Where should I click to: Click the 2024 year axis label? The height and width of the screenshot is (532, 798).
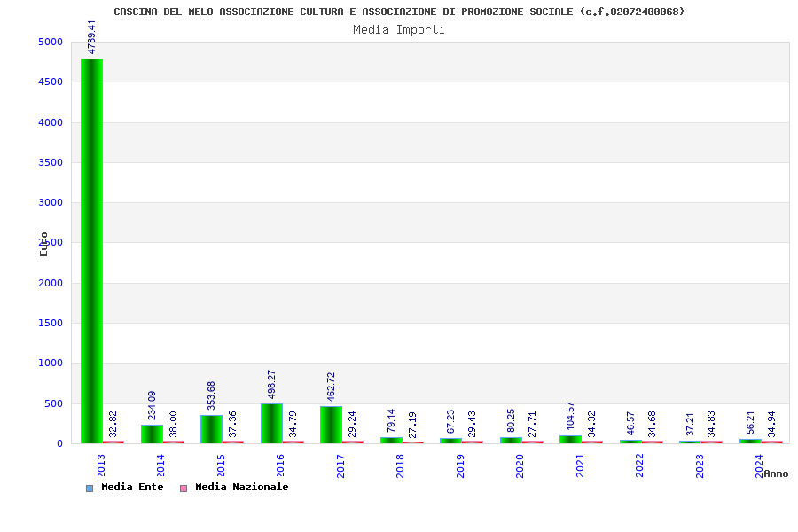click(759, 465)
